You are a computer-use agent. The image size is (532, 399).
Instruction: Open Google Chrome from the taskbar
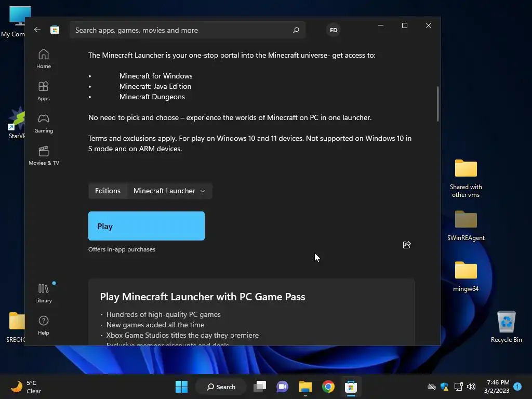click(x=328, y=387)
